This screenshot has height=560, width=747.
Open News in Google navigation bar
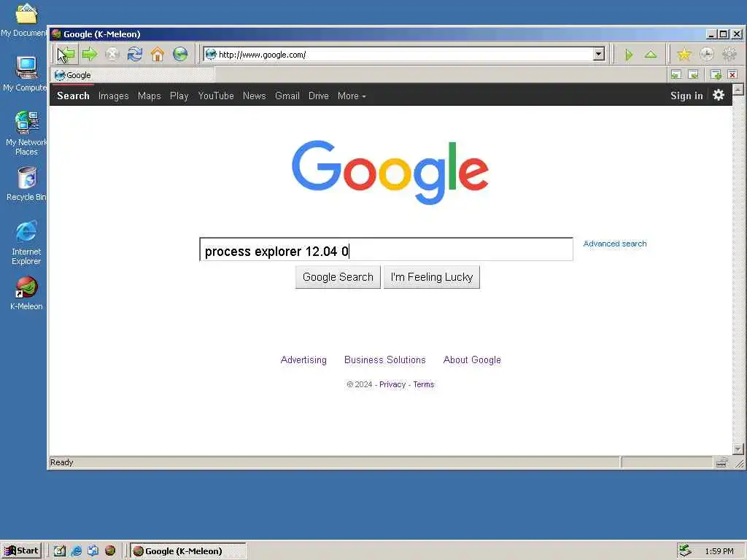pos(255,96)
